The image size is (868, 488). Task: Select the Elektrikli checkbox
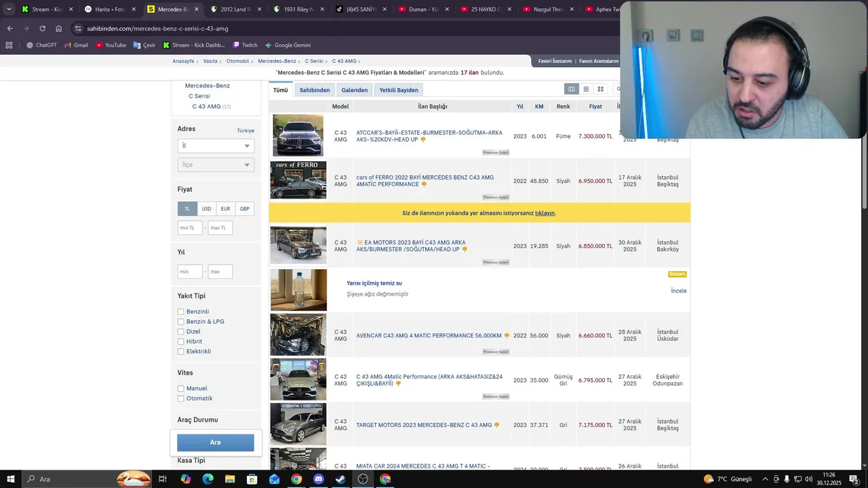pyautogui.click(x=181, y=351)
